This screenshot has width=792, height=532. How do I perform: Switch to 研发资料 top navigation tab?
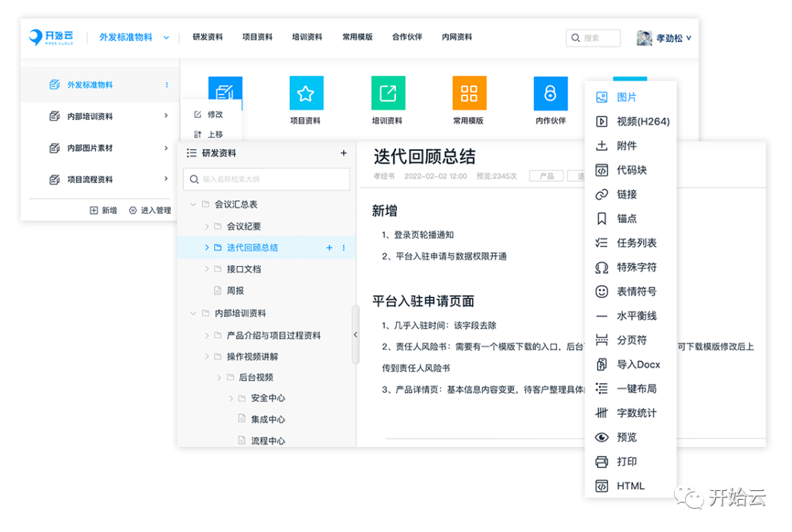pos(208,37)
